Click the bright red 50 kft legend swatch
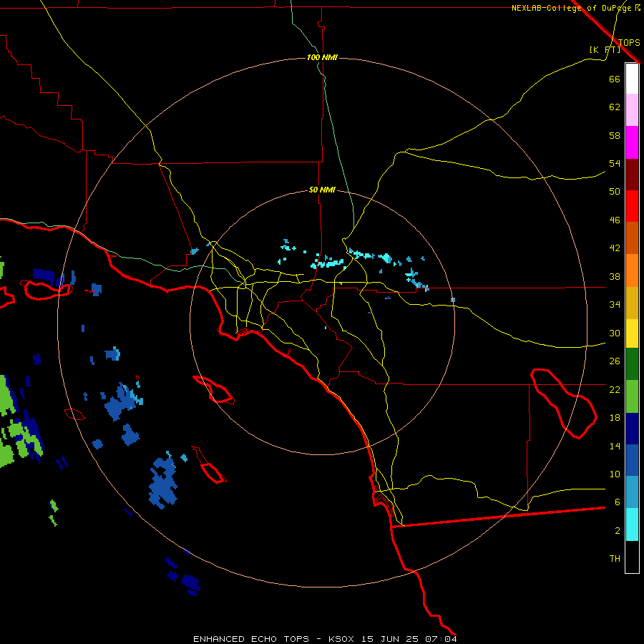The height and width of the screenshot is (644, 644). pyautogui.click(x=632, y=206)
